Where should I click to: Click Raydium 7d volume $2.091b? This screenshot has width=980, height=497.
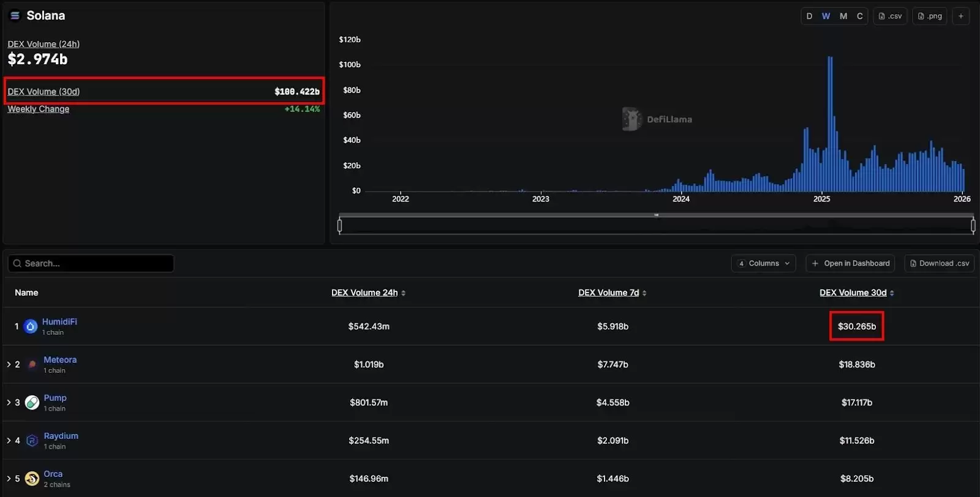point(612,441)
